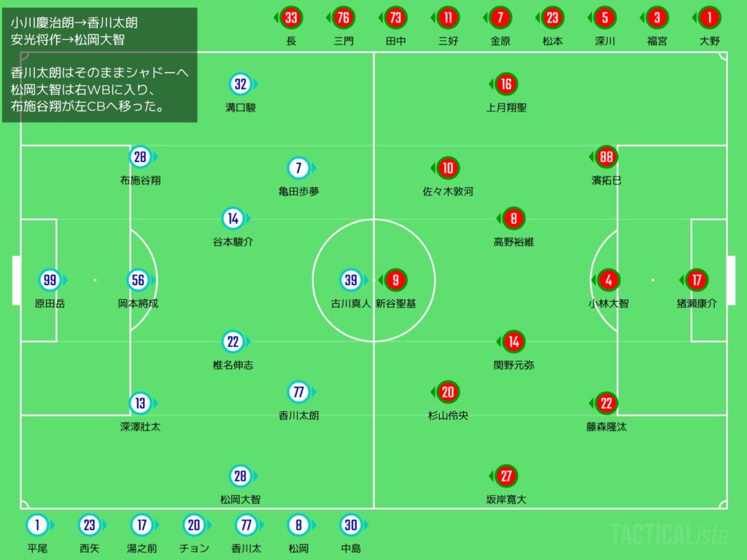Click red number 4 小林大智 marker
Viewport: 747px width, 560px height.
point(608,280)
